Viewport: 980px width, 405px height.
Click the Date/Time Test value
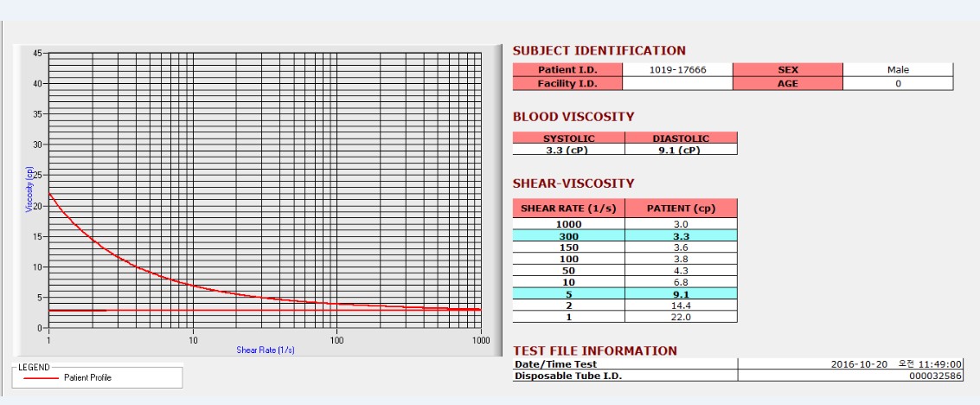pyautogui.click(x=850, y=363)
